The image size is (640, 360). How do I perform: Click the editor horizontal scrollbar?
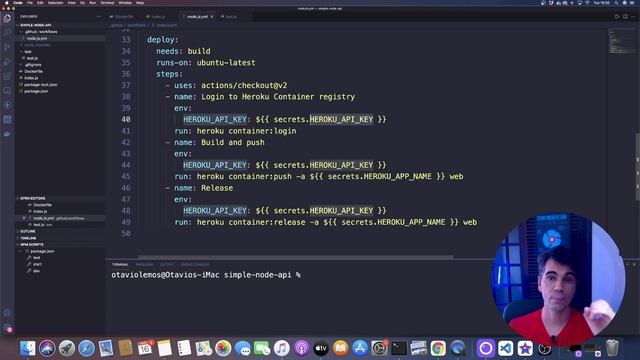click(x=296, y=257)
